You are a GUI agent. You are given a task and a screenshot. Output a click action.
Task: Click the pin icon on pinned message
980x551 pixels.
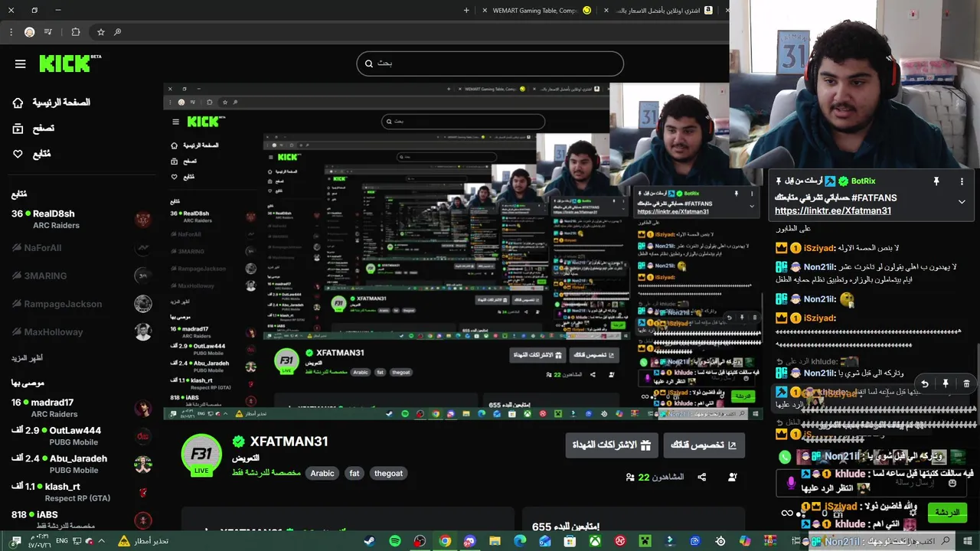click(x=936, y=181)
